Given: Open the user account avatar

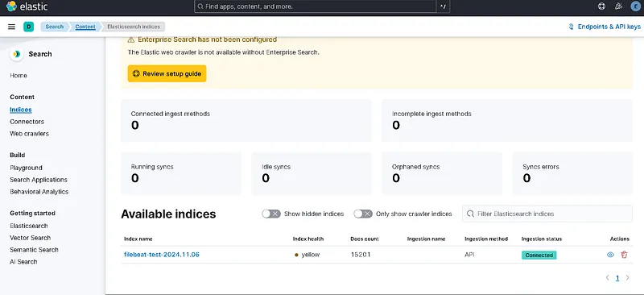Looking at the screenshot, I should 636,6.
